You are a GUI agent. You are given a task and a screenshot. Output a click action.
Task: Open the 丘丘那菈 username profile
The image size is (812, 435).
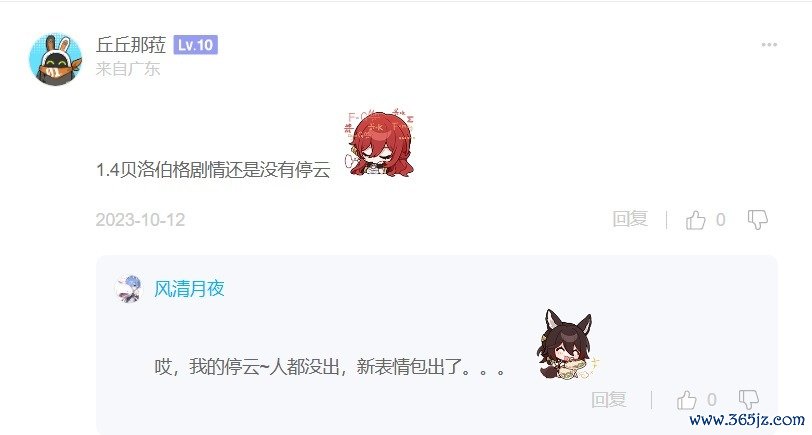point(131,45)
